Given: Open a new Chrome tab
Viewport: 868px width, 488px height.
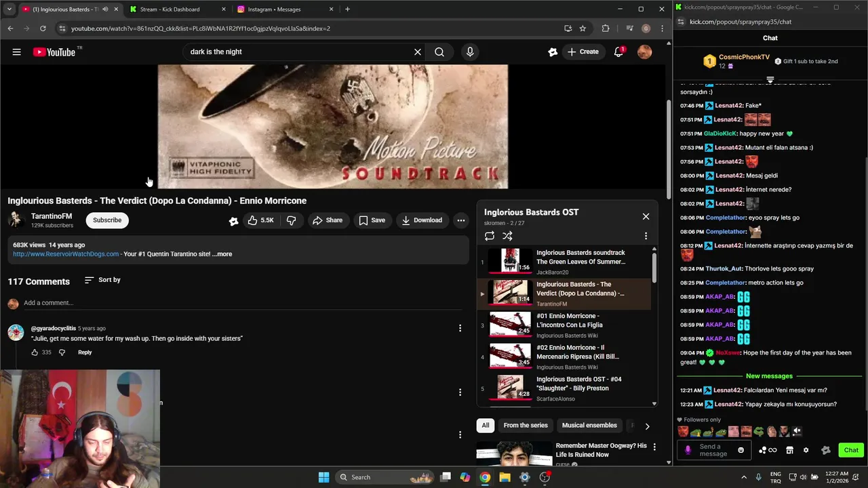Looking at the screenshot, I should pyautogui.click(x=347, y=9).
